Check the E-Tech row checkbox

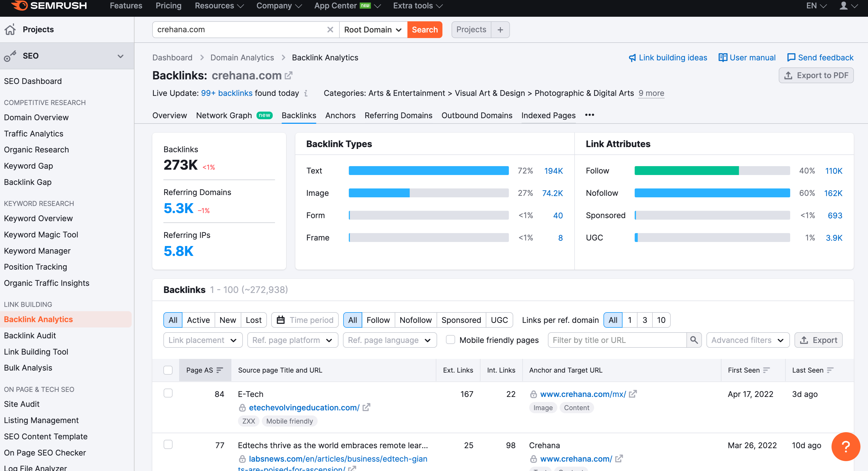tap(168, 393)
